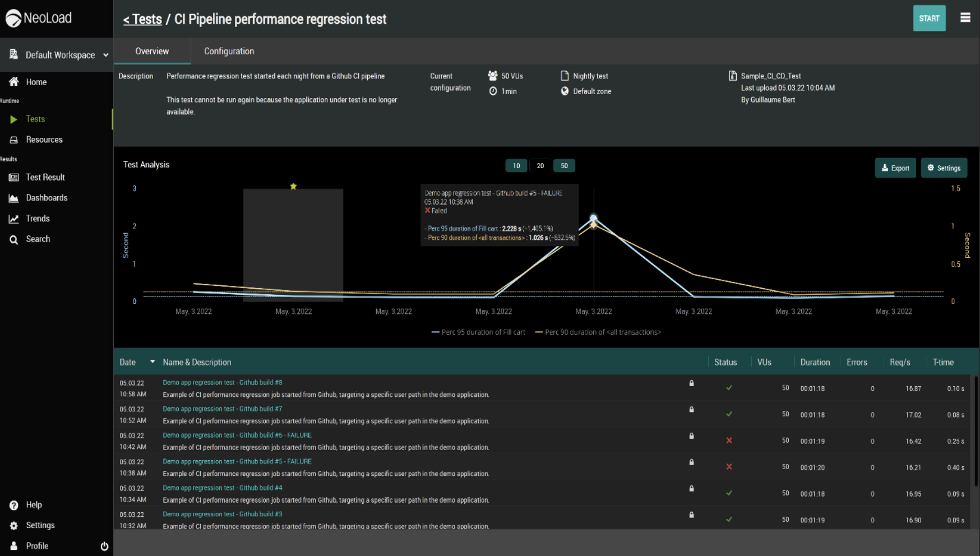Click the Name & Description column header
Image resolution: width=980 pixels, height=556 pixels.
[x=197, y=362]
